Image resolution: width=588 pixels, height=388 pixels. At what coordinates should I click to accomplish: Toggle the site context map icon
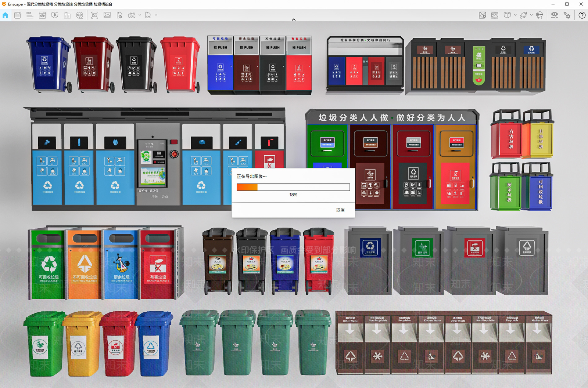coord(483,15)
